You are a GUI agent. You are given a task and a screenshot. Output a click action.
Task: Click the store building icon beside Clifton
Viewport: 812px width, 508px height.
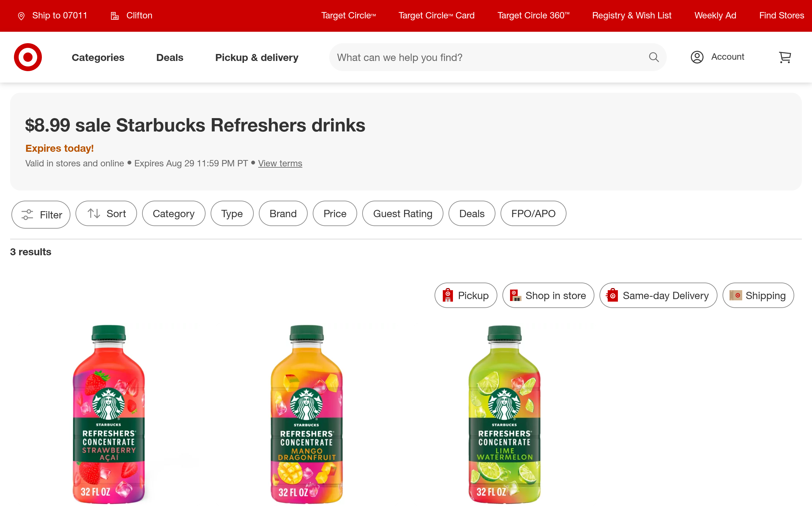pos(115,16)
